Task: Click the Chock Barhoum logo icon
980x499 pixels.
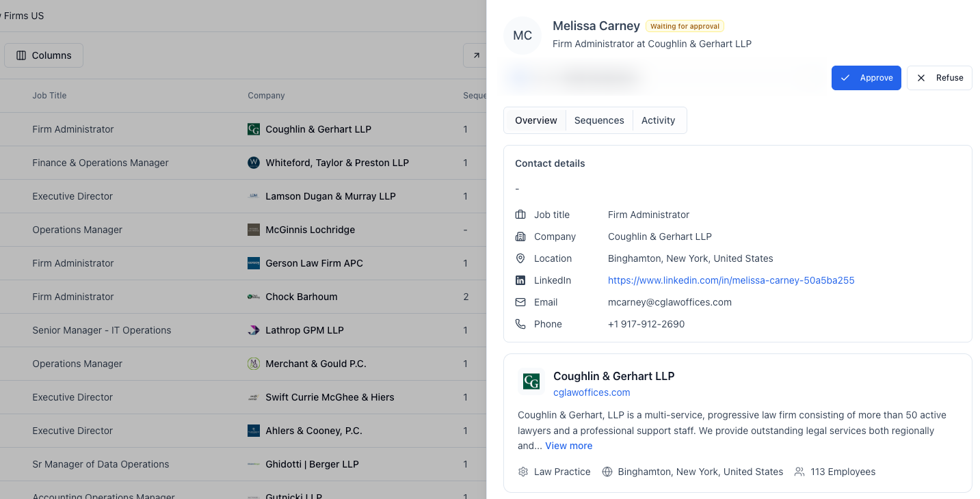Action: point(254,297)
